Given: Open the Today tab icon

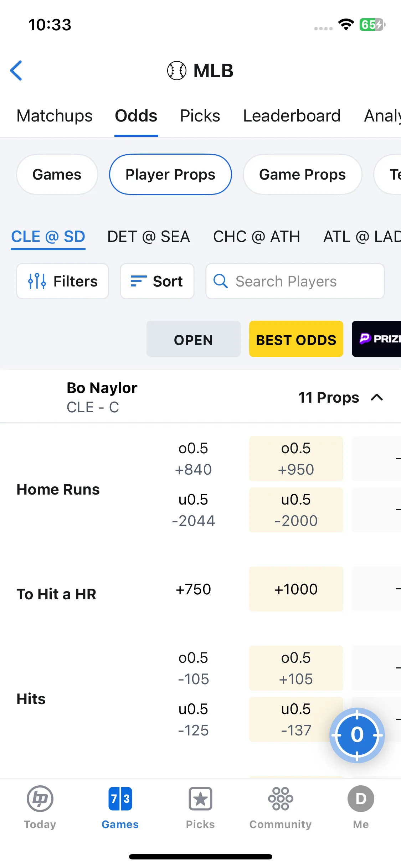Looking at the screenshot, I should [x=40, y=799].
